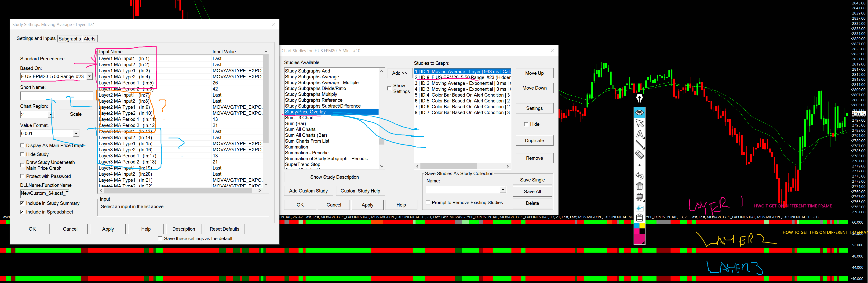Open the Based On chart dropdown
The height and width of the screenshot is (283, 868).
point(89,76)
